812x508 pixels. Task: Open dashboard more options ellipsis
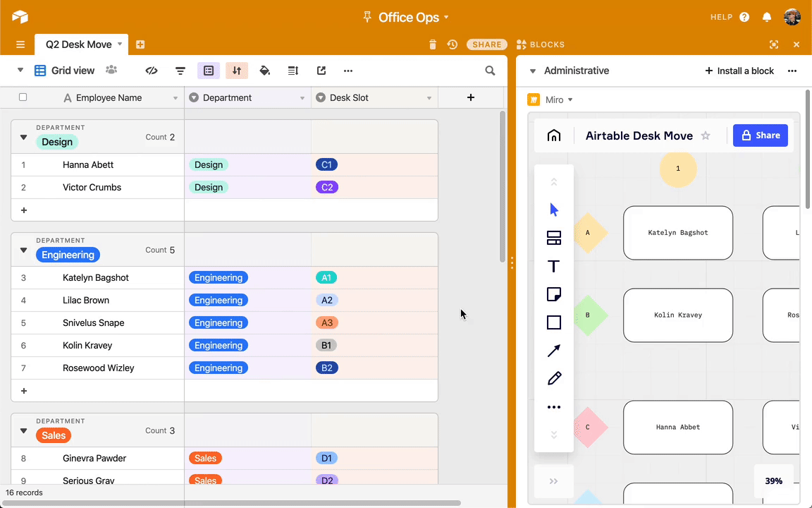792,71
